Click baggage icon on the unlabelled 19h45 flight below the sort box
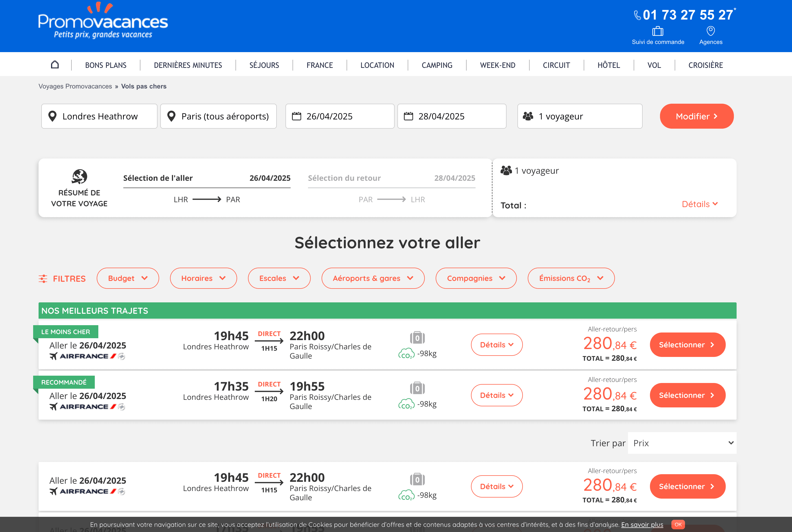Viewport: 792px width, 532px height. 417,479
